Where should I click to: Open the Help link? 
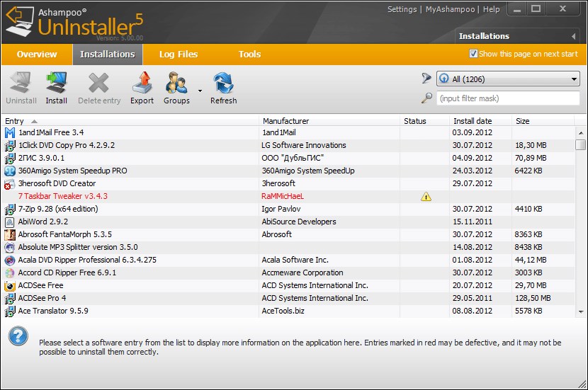[491, 9]
